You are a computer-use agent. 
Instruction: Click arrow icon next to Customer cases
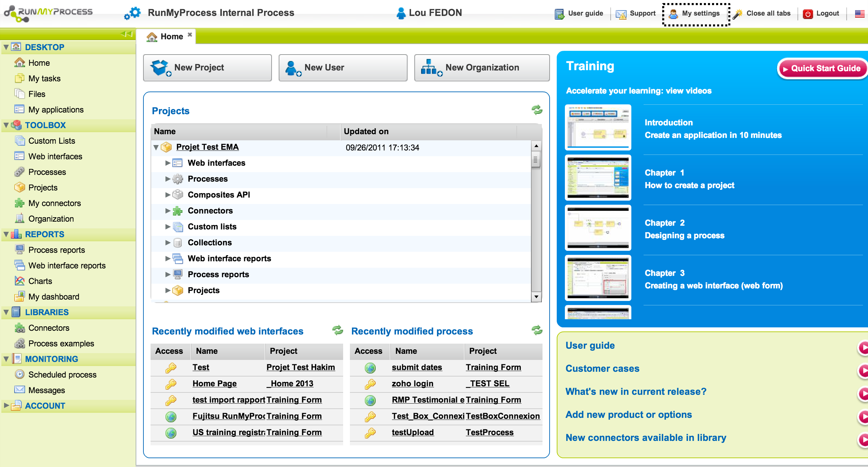pos(863,371)
